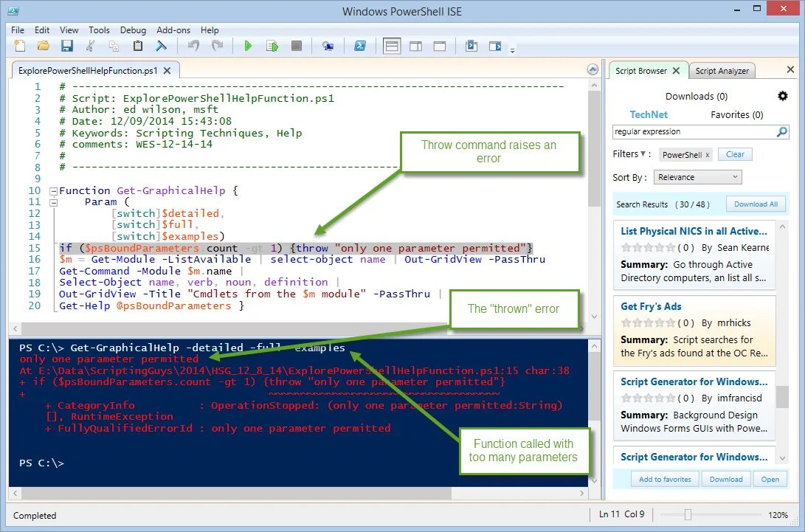805x532 pixels.
Task: Maximize script pane layout icon
Action: click(440, 46)
